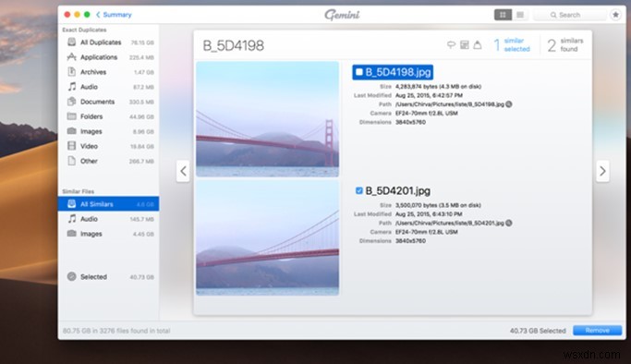
Task: Click the 1 similar selected counter
Action: (x=512, y=45)
